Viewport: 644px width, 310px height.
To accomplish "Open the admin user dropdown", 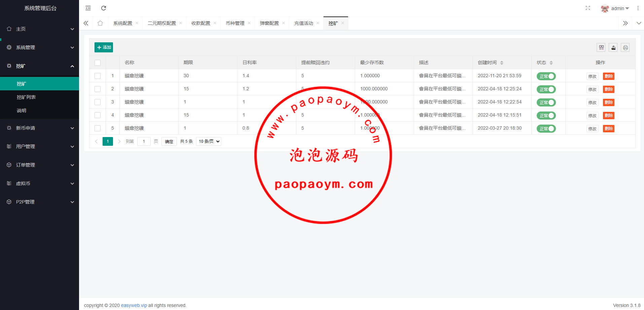I will pos(615,8).
